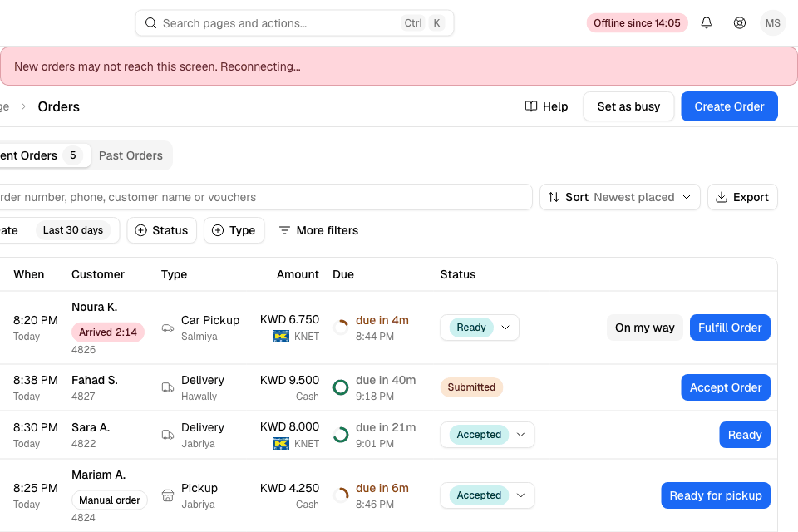798x532 pixels.
Task: Click the due-time progress ring for Noura K.
Action: (x=341, y=328)
